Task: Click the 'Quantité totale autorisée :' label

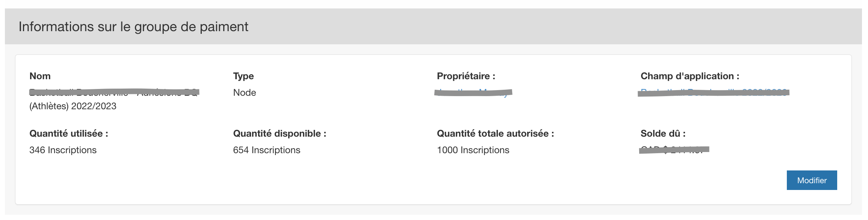Action: coord(495,134)
